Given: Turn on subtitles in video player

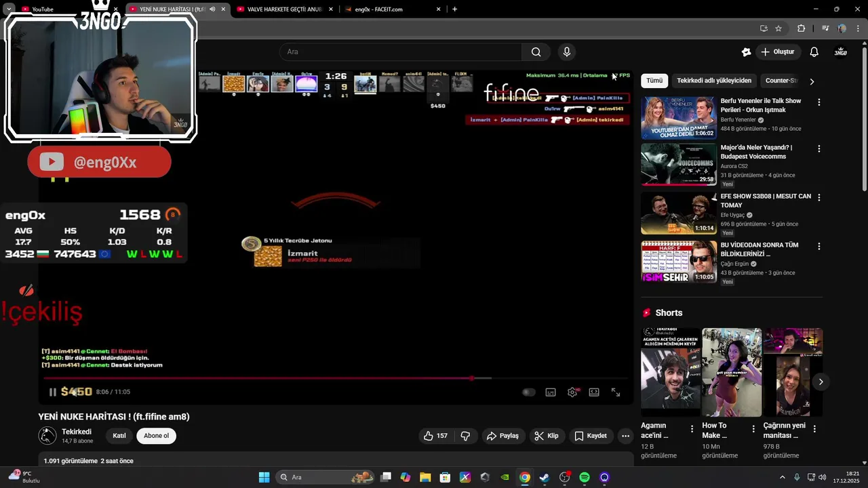Looking at the screenshot, I should 551,392.
